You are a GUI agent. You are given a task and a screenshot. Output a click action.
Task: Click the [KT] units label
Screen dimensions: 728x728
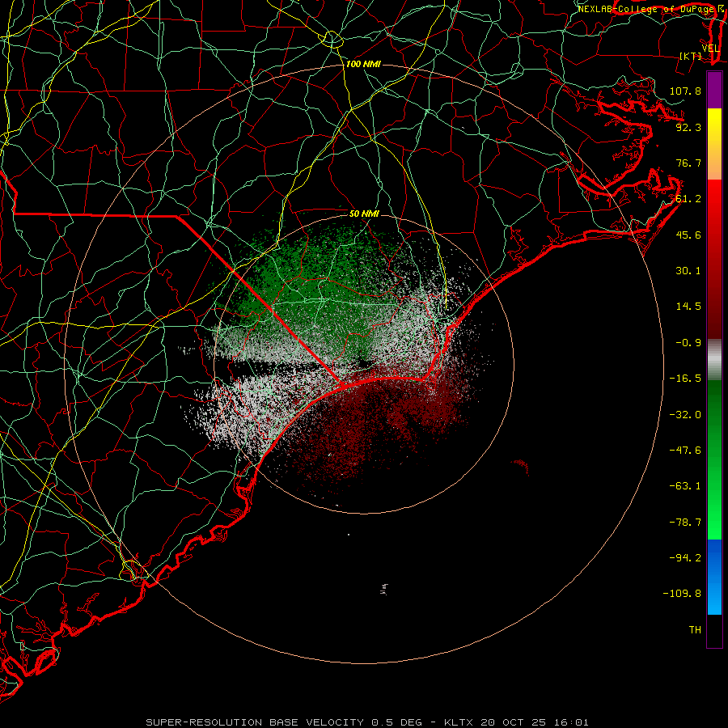(691, 56)
